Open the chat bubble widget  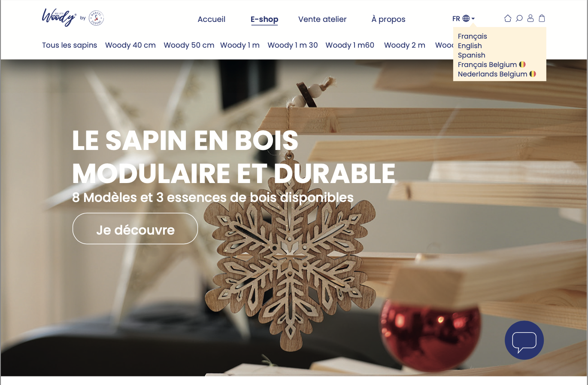click(x=524, y=340)
